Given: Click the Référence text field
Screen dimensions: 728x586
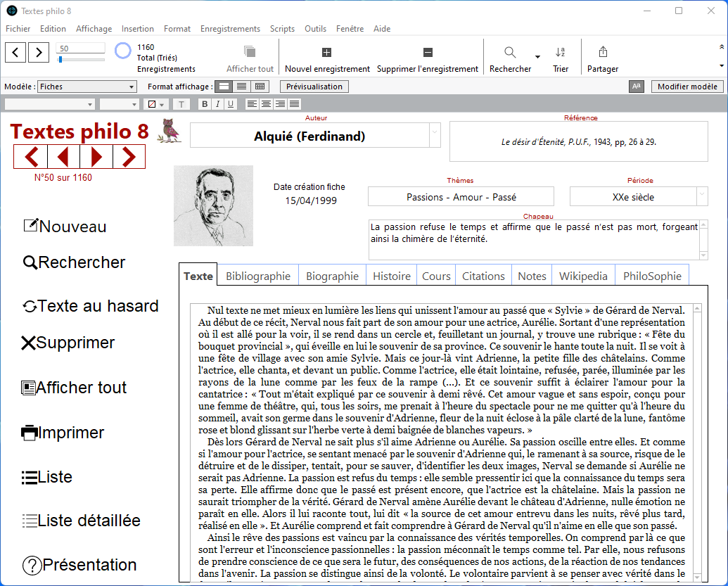Looking at the screenshot, I should pos(578,141).
